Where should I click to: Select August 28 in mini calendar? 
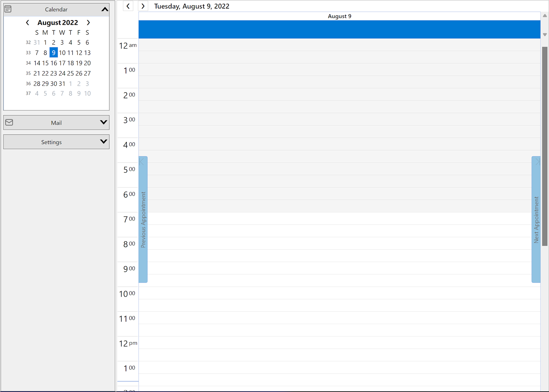click(37, 84)
